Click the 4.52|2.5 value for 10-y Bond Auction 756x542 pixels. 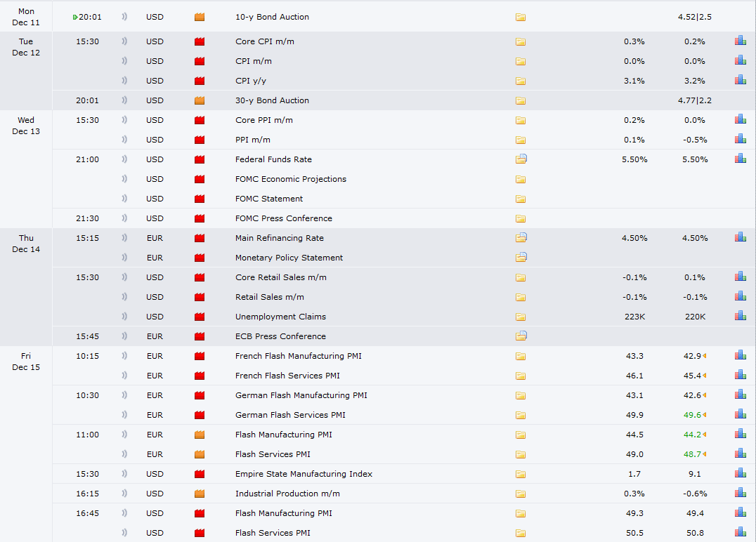(694, 17)
